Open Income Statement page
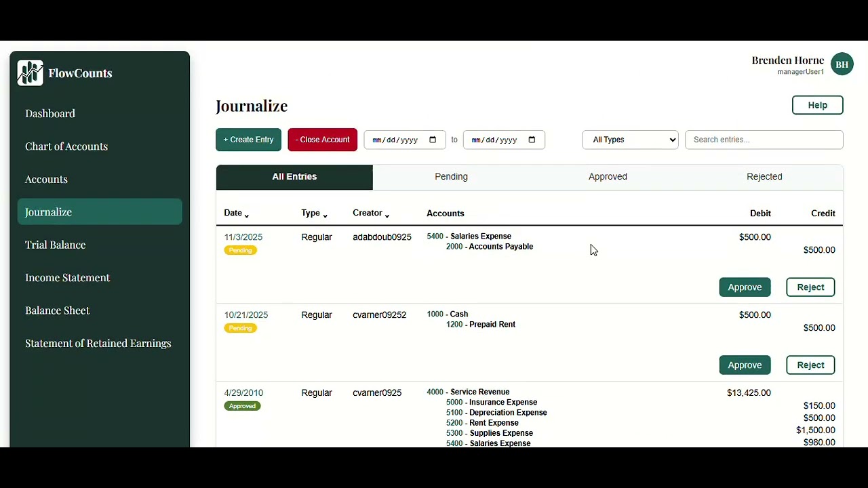Viewport: 868px width, 488px height. point(100,278)
